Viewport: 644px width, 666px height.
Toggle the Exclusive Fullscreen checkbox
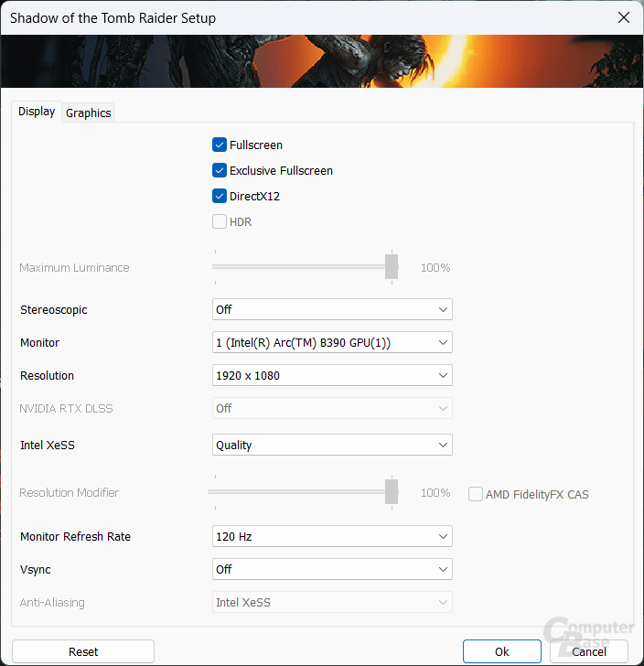220,170
